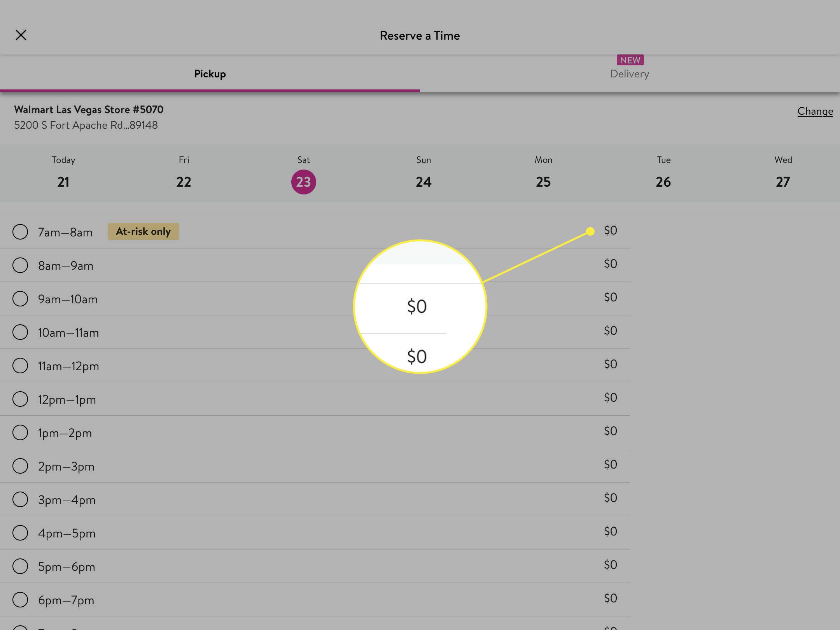
Task: Click the $0 price for 8am–9am
Action: pyautogui.click(x=611, y=264)
